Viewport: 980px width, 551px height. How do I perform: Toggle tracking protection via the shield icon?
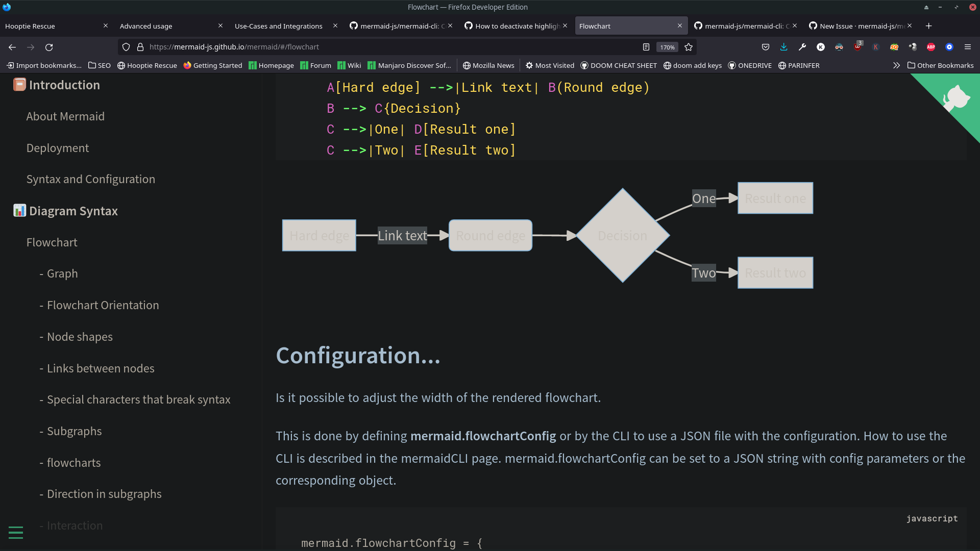point(126,47)
